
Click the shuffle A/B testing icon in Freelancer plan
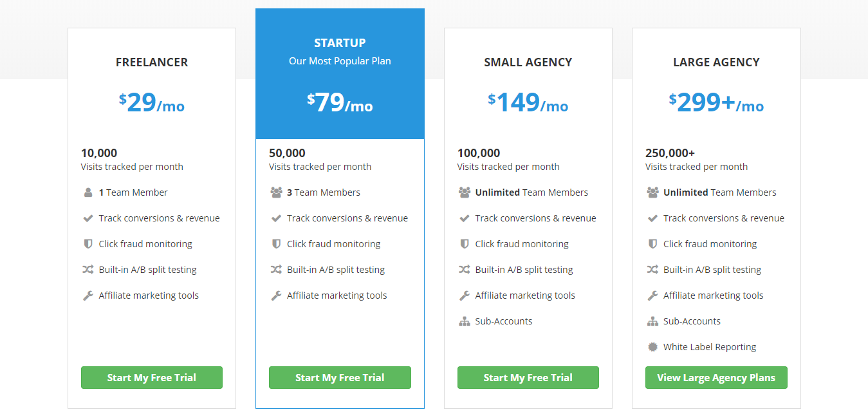pos(88,270)
